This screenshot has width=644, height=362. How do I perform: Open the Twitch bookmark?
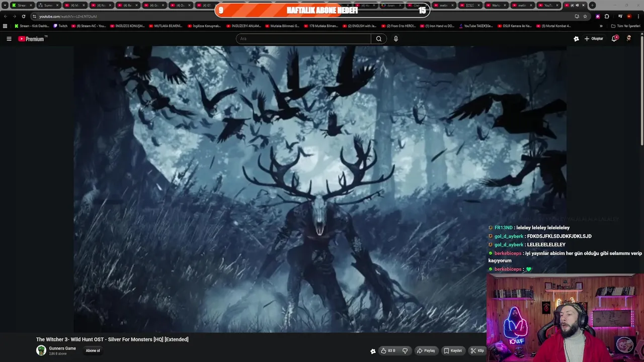pos(60,26)
